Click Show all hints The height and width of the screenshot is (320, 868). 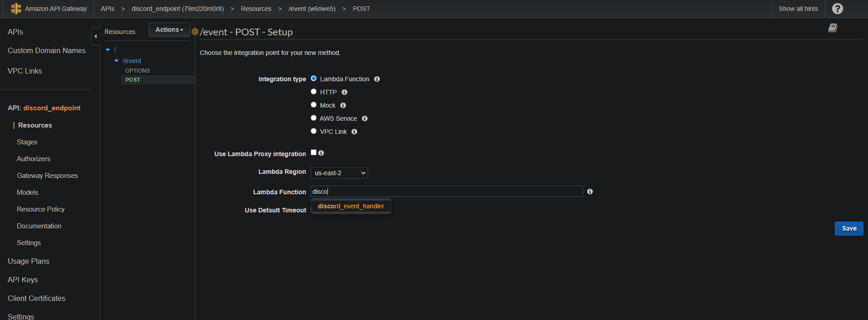[798, 9]
